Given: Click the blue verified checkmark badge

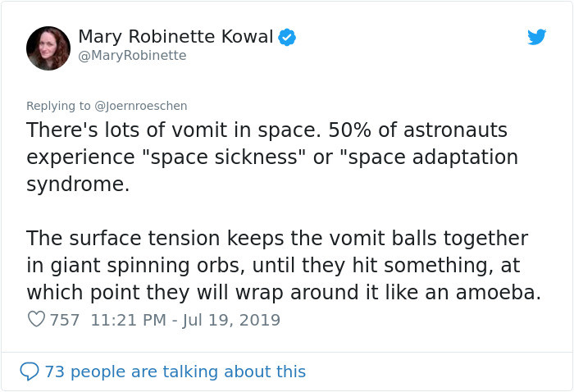Looking at the screenshot, I should coord(287,37).
